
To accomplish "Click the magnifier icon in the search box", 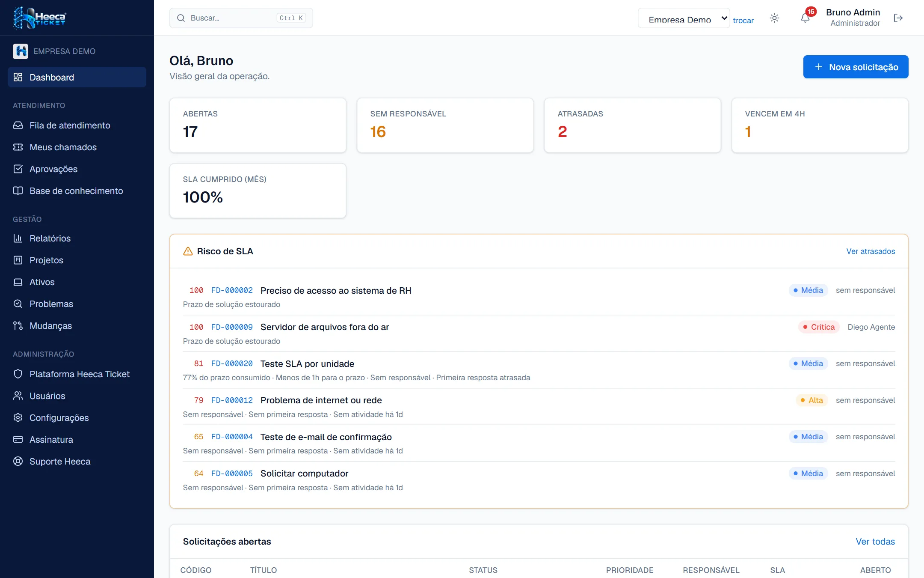I will 181,18.
